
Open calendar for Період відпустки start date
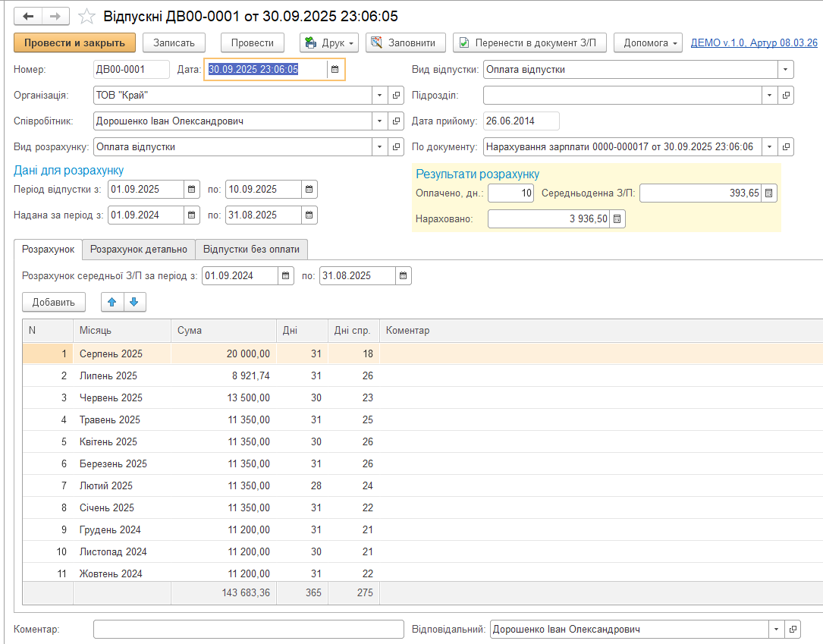[x=192, y=189]
